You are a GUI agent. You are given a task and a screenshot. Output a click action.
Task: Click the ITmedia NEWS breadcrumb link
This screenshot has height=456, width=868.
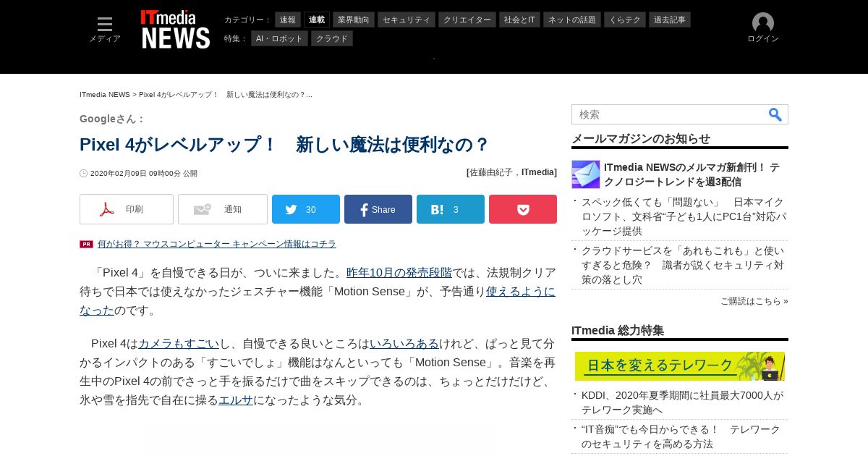(x=105, y=95)
